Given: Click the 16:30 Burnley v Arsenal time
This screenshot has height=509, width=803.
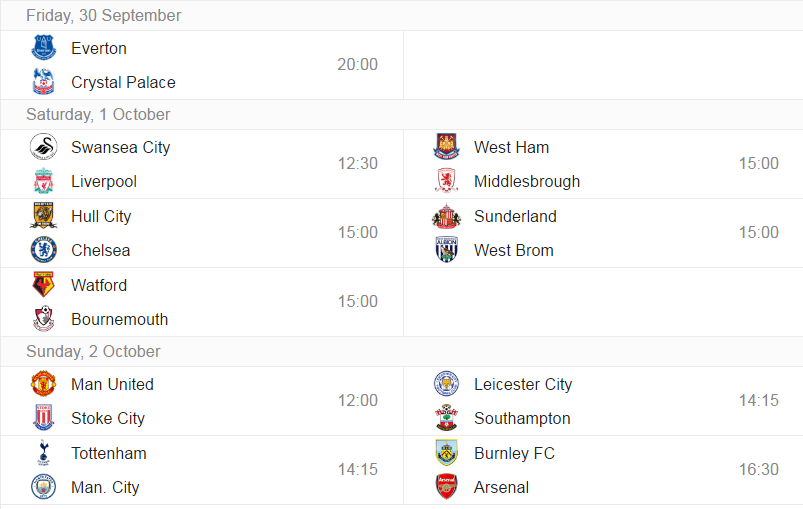Looking at the screenshot, I should tap(758, 470).
